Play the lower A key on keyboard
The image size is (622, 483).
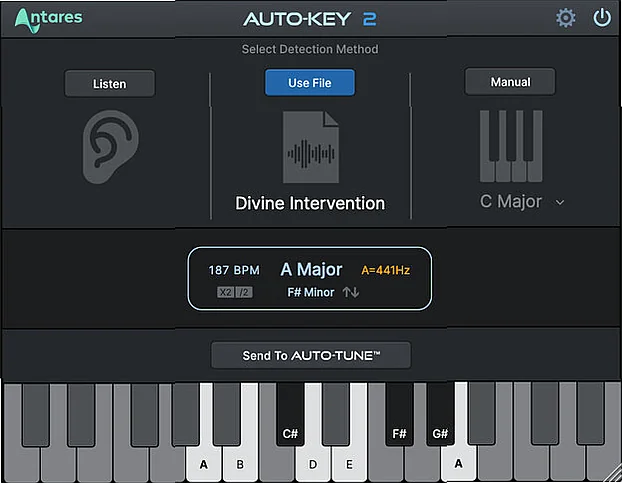point(203,464)
